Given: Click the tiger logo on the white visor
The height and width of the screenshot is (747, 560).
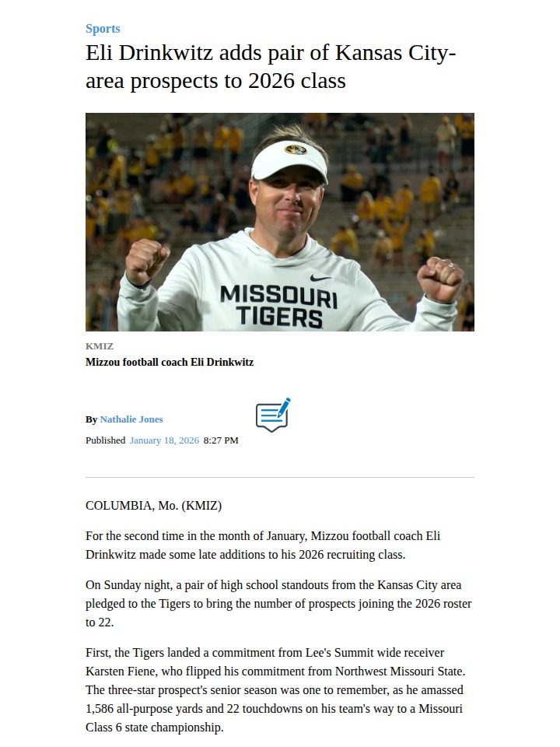Looking at the screenshot, I should point(296,149).
